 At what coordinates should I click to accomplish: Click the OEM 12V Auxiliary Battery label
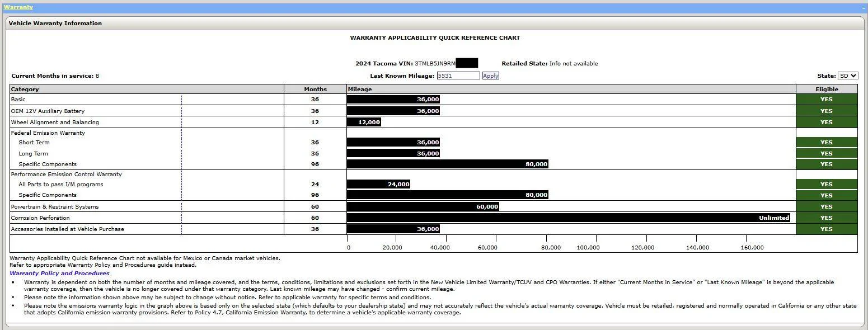(x=48, y=111)
